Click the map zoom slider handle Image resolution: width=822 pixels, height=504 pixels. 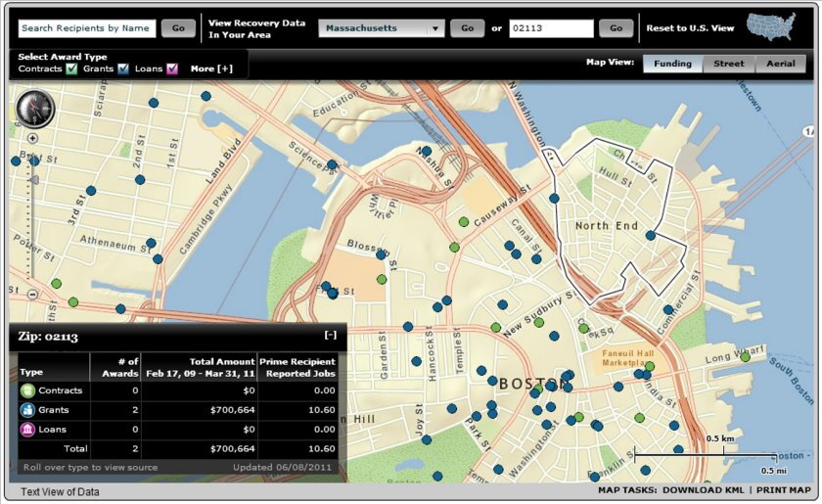pyautogui.click(x=33, y=180)
